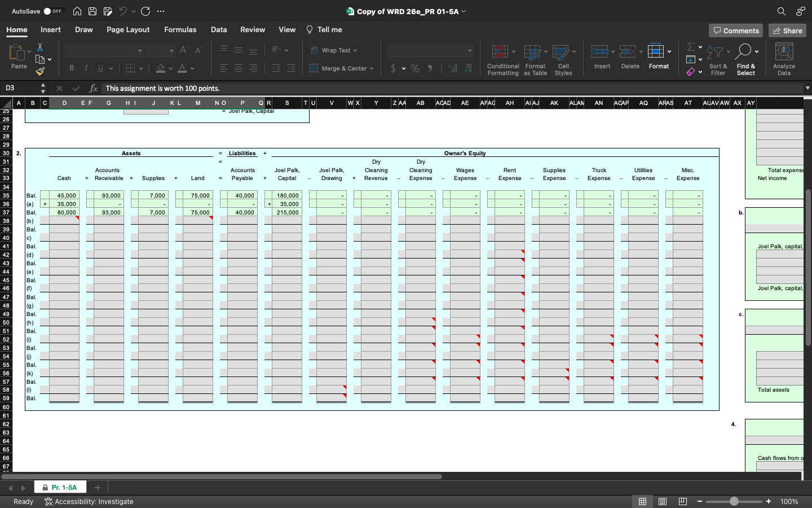Click Tell me search box
812x508 pixels.
[x=324, y=30]
